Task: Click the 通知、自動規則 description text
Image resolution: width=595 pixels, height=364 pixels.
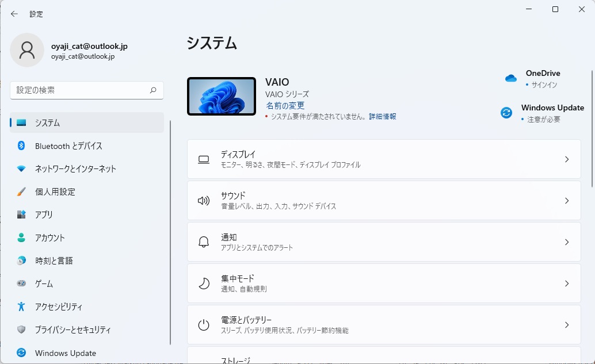Action: tap(244, 289)
